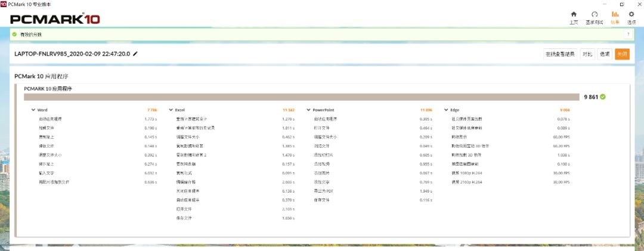Select the Excel row showing 1.270 s
Screen dimensions: 644x251
(235, 119)
